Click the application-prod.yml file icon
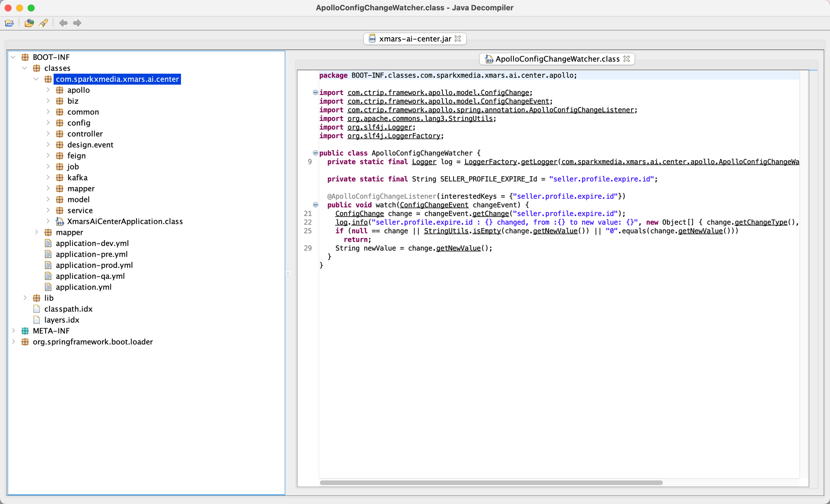The height and width of the screenshot is (504, 830). [x=48, y=265]
